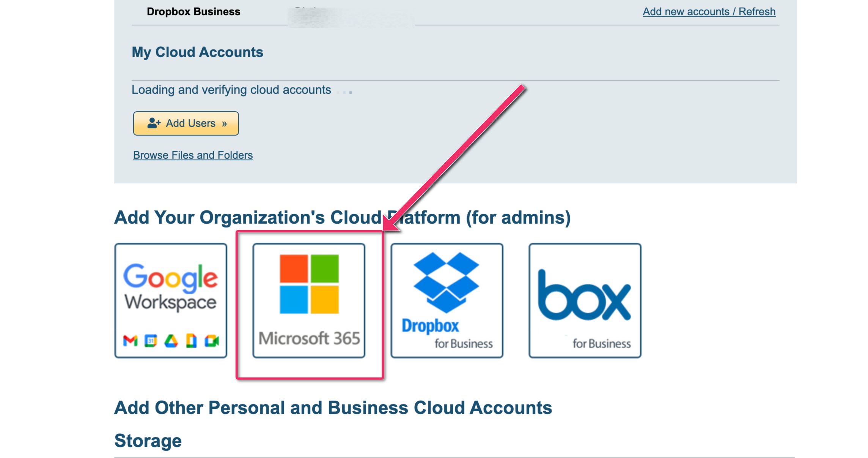
Task: Click Add Other Personal and Business heading
Action: pos(333,407)
